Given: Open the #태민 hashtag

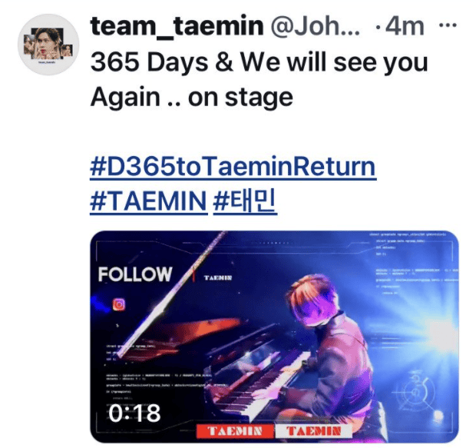Looking at the screenshot, I should click(245, 201).
